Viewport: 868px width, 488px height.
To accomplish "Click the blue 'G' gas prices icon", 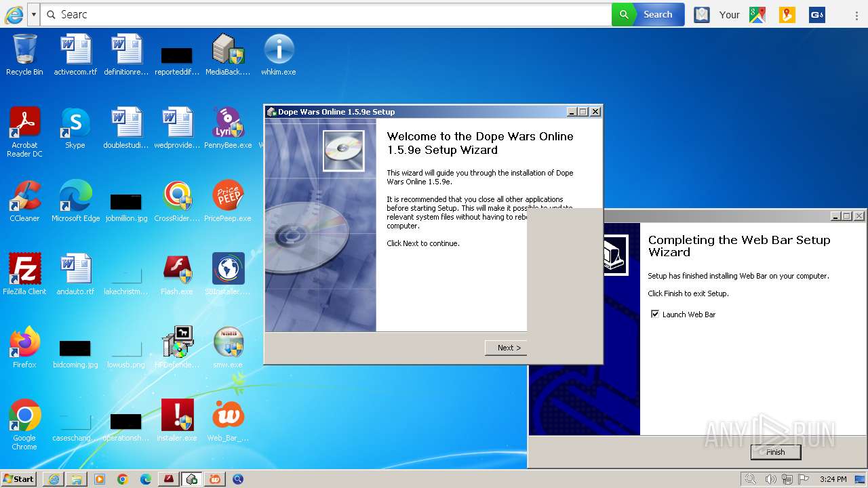I will point(817,14).
